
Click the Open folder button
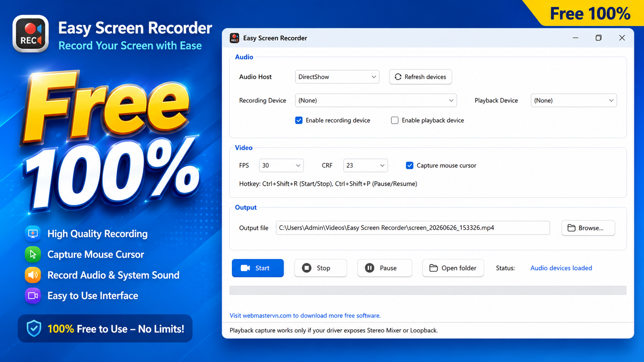point(453,268)
